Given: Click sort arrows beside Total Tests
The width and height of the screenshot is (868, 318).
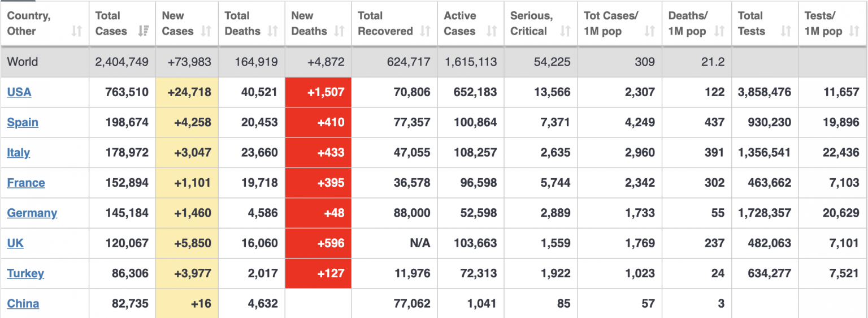Looking at the screenshot, I should 786,32.
